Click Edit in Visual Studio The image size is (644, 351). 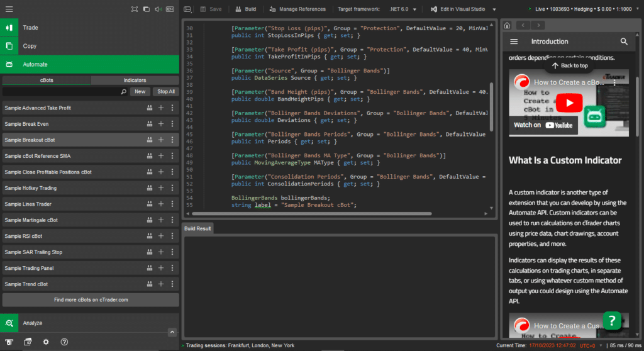click(x=458, y=9)
